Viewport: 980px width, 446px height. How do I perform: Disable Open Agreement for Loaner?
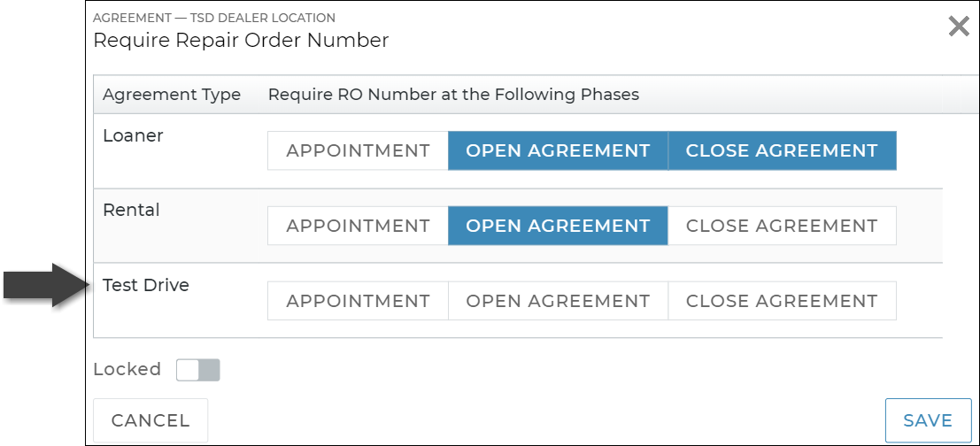[x=558, y=150]
